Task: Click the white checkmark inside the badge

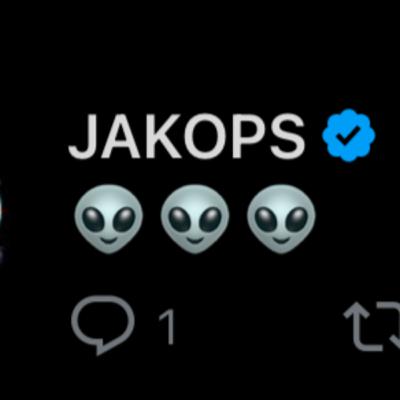Action: click(x=349, y=136)
